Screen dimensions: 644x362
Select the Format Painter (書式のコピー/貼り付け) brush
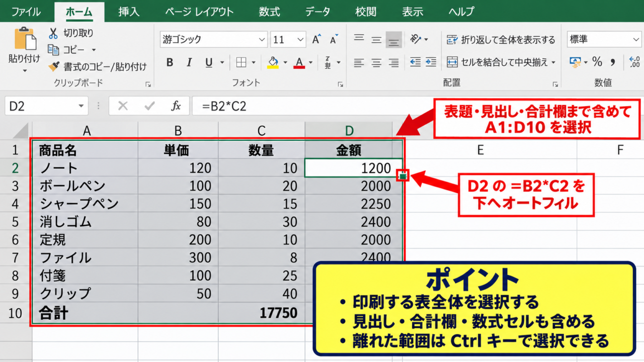pos(54,66)
